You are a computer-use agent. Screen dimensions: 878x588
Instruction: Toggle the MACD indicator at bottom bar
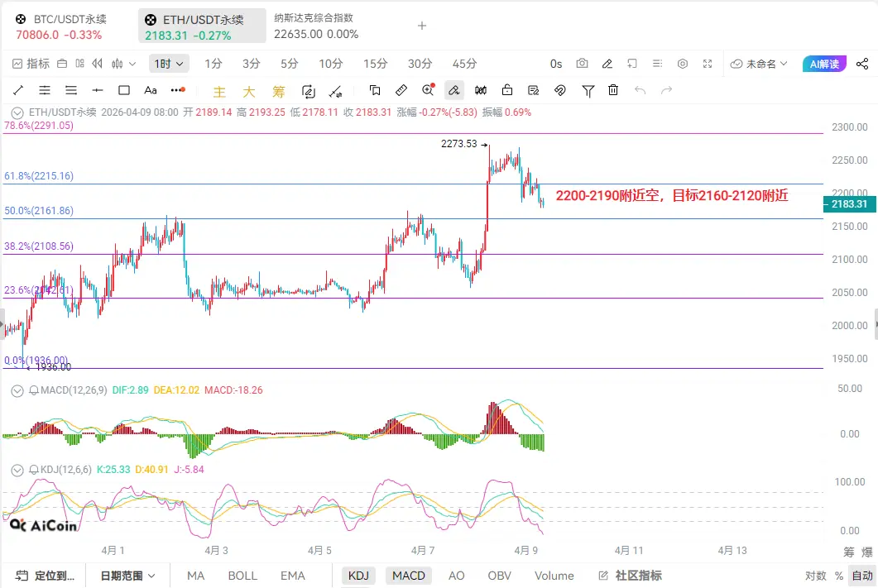[x=408, y=576]
